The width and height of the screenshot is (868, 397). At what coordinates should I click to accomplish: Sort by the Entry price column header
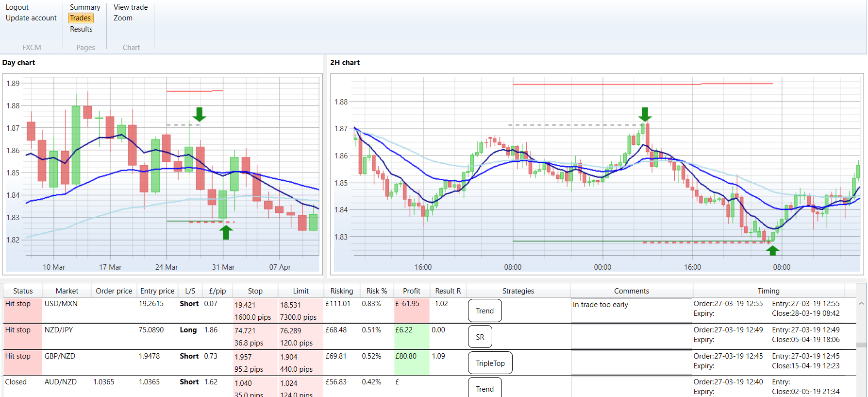(157, 291)
